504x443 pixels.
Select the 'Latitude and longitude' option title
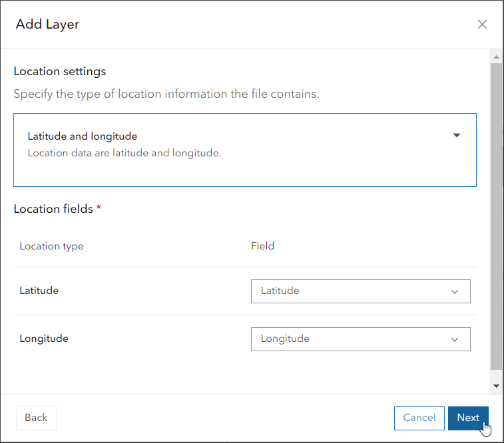click(83, 136)
